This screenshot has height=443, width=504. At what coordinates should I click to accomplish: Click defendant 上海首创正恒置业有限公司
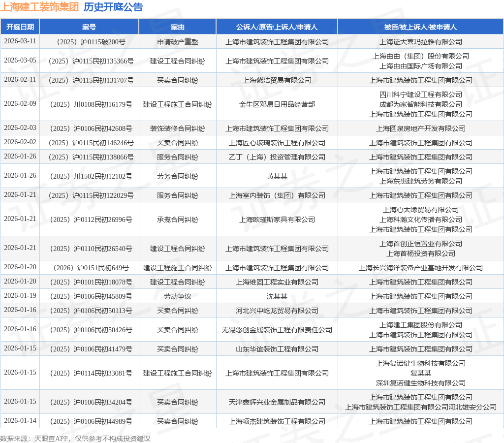point(421,244)
